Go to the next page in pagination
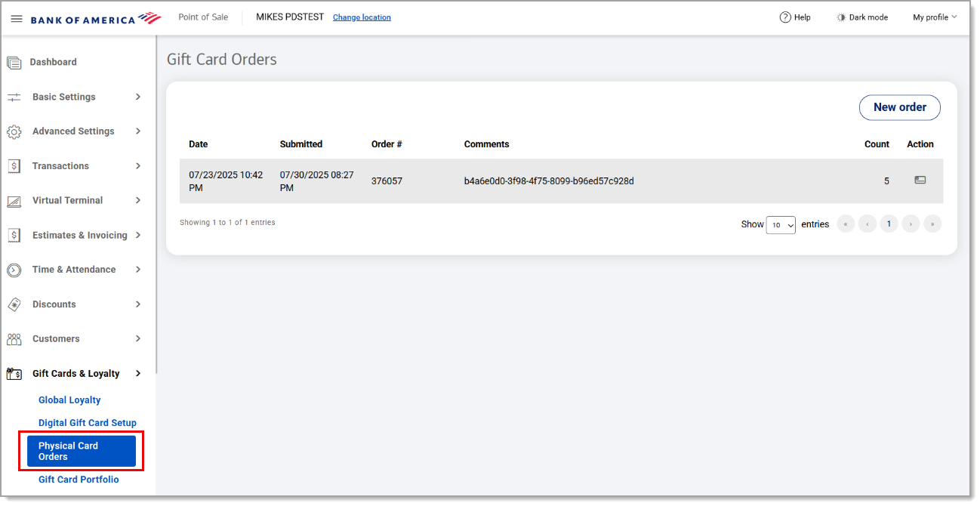Viewport: 980px width, 506px height. tap(911, 224)
